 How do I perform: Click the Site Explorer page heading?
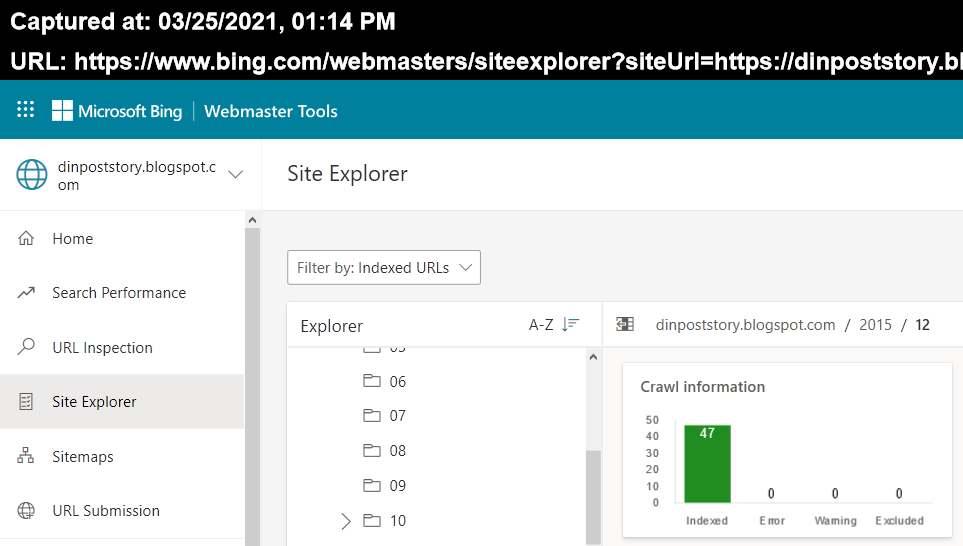[348, 174]
